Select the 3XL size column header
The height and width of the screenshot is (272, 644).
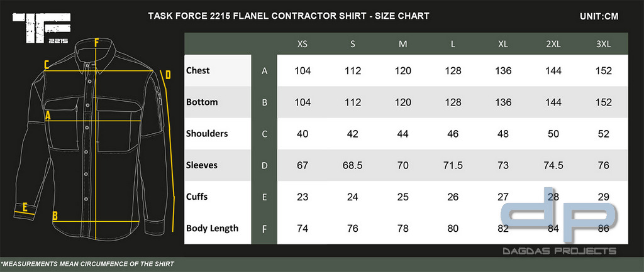pos(603,45)
